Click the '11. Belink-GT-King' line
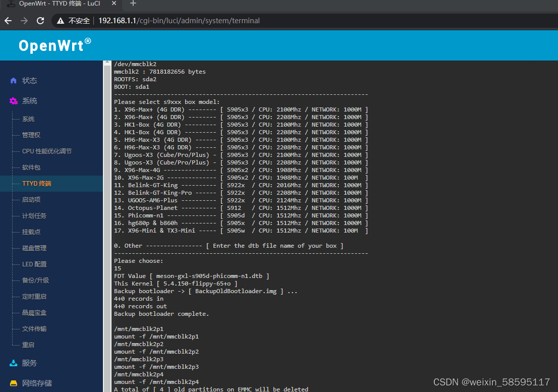The image size is (558, 392). click(x=241, y=185)
